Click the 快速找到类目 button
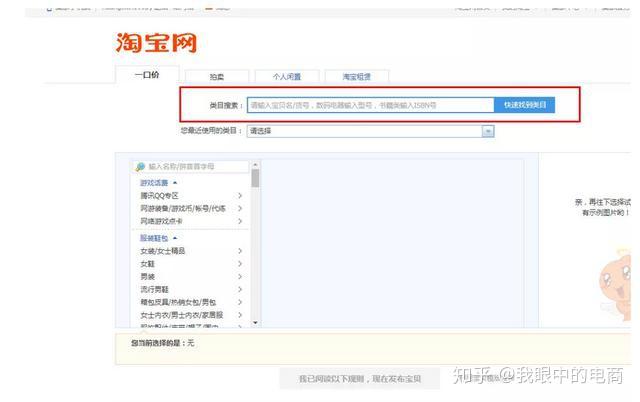640x402 pixels. tap(524, 105)
